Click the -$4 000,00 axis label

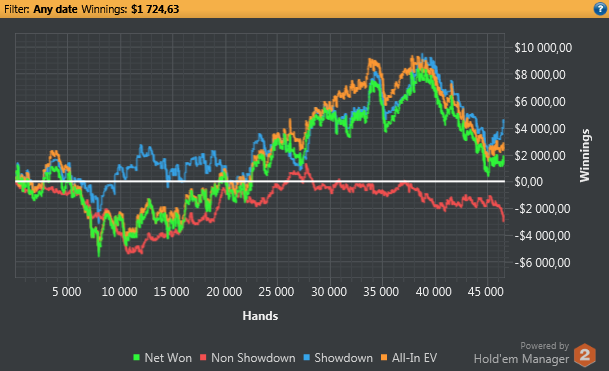pyautogui.click(x=542, y=235)
